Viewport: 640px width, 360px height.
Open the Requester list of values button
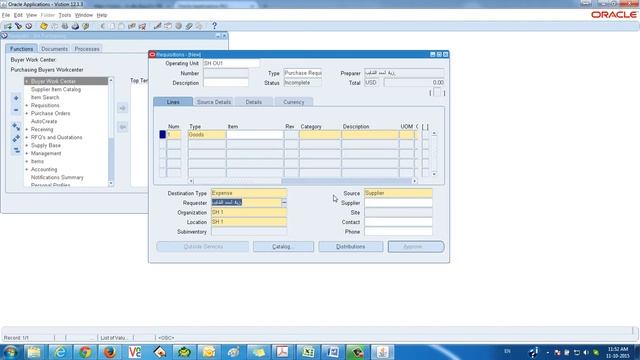[284, 202]
